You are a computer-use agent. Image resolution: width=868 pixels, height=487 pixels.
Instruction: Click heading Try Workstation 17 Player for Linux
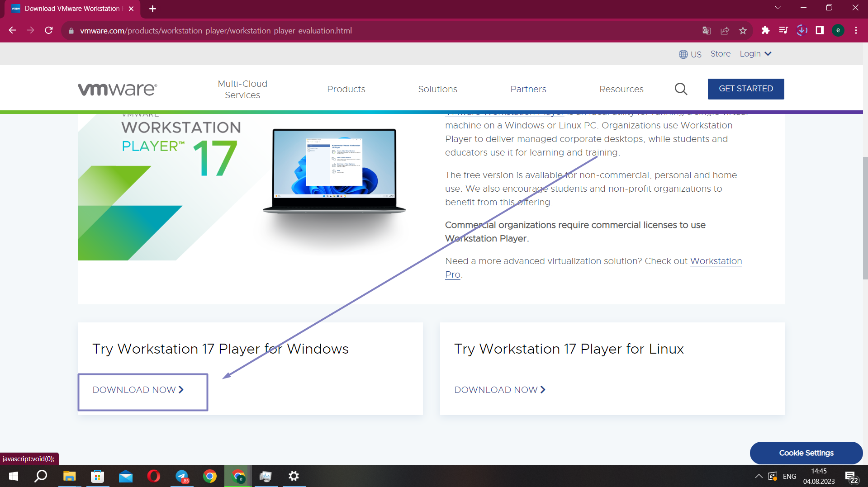click(569, 349)
